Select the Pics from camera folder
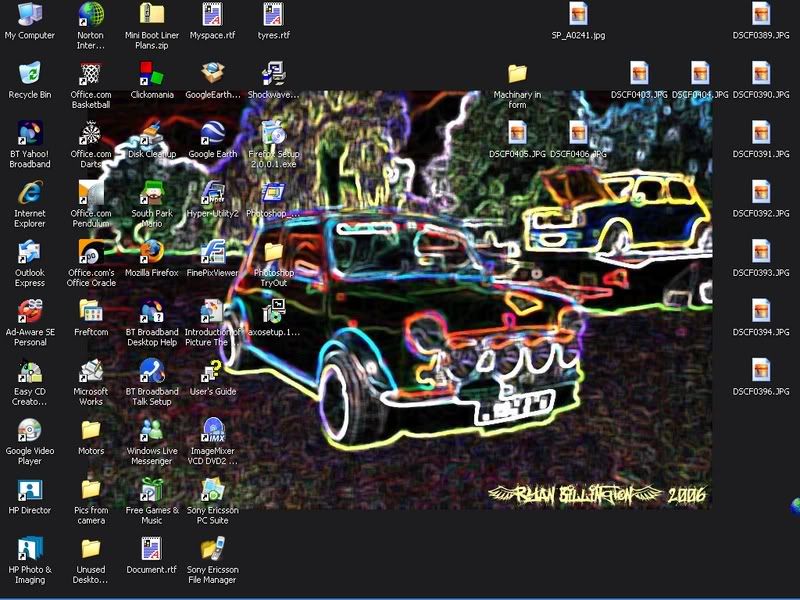800x600 pixels. tap(91, 490)
